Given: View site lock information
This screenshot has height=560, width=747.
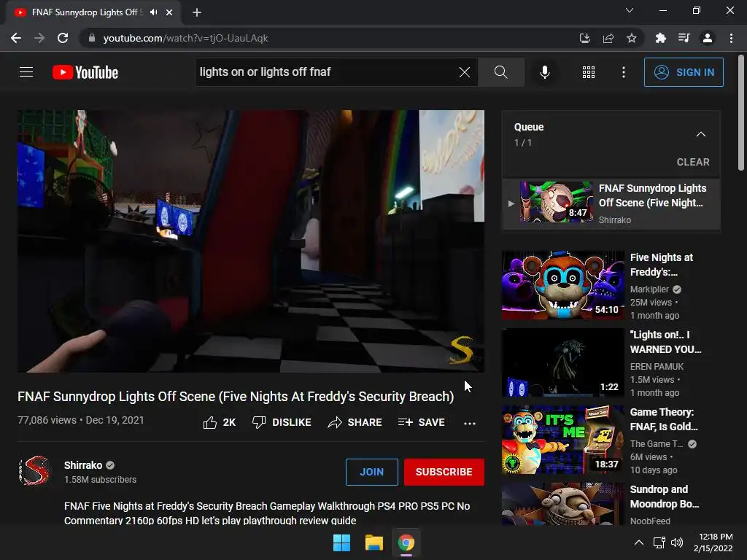Looking at the screenshot, I should (92, 38).
